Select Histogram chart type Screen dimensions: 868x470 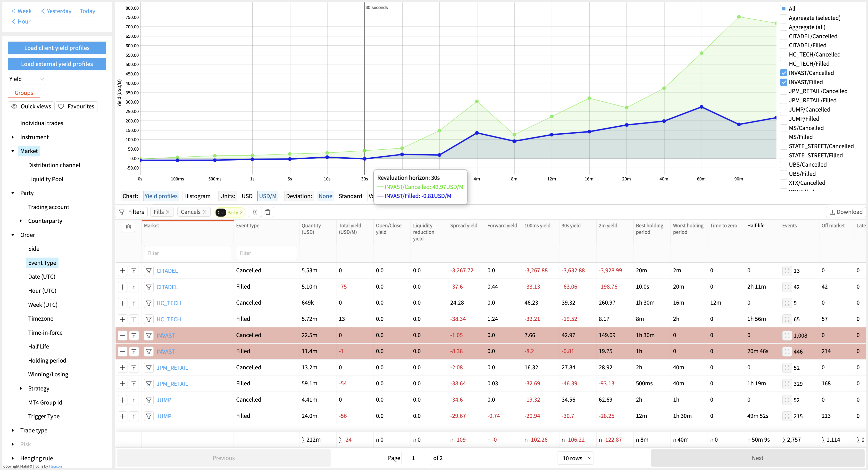[x=197, y=196]
